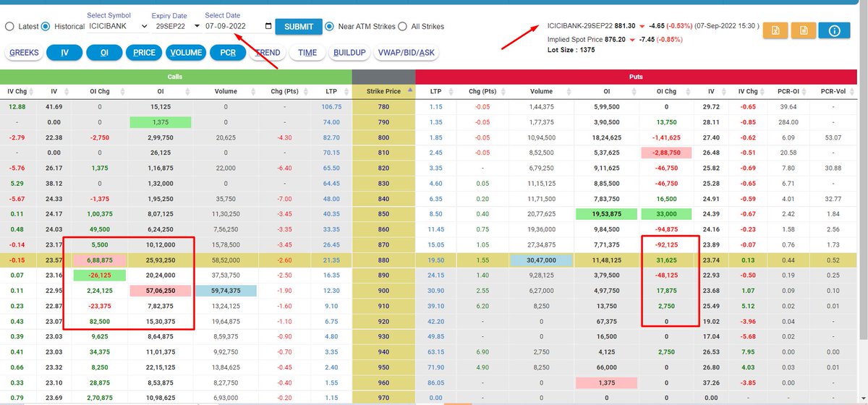Toggle the VOLUME columns

pos(186,53)
